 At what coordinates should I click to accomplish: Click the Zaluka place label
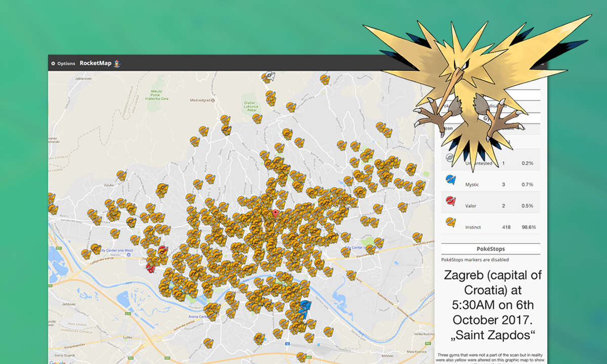point(109,186)
